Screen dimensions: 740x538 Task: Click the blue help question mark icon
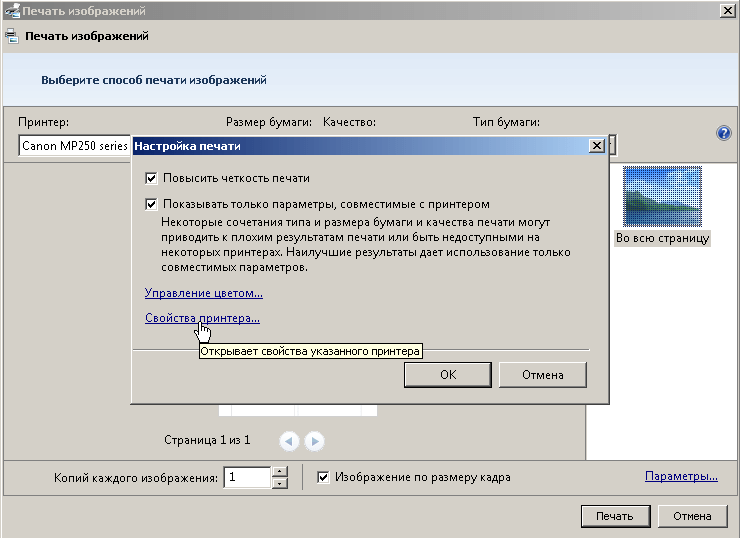pos(724,133)
